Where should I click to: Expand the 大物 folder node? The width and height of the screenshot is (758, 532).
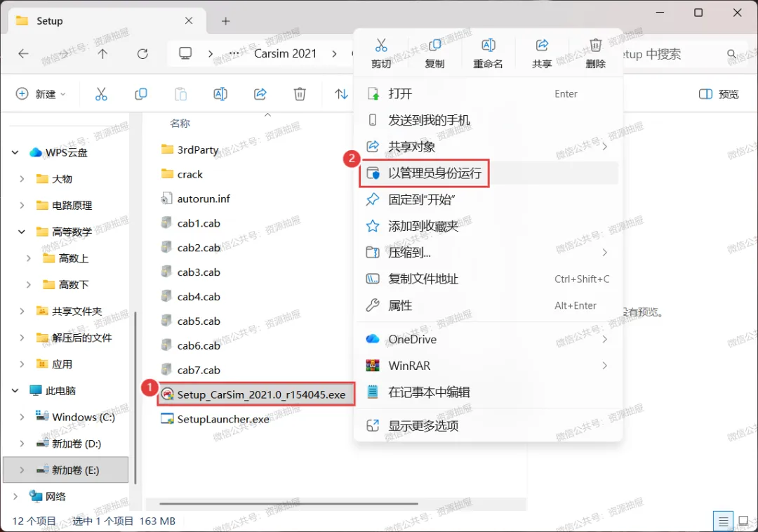[x=22, y=179]
